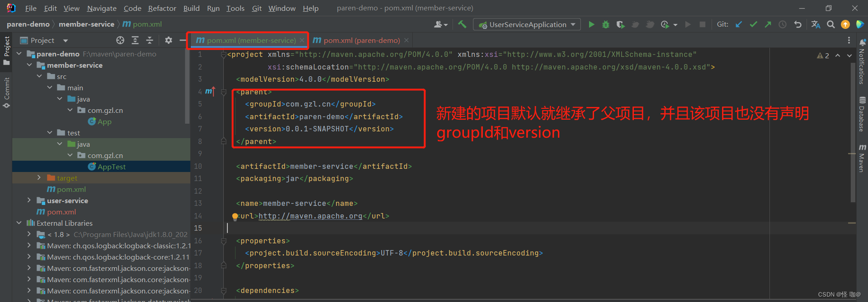Viewport: 868px width, 302px height.
Task: Open the Database tool window
Action: [x=862, y=114]
